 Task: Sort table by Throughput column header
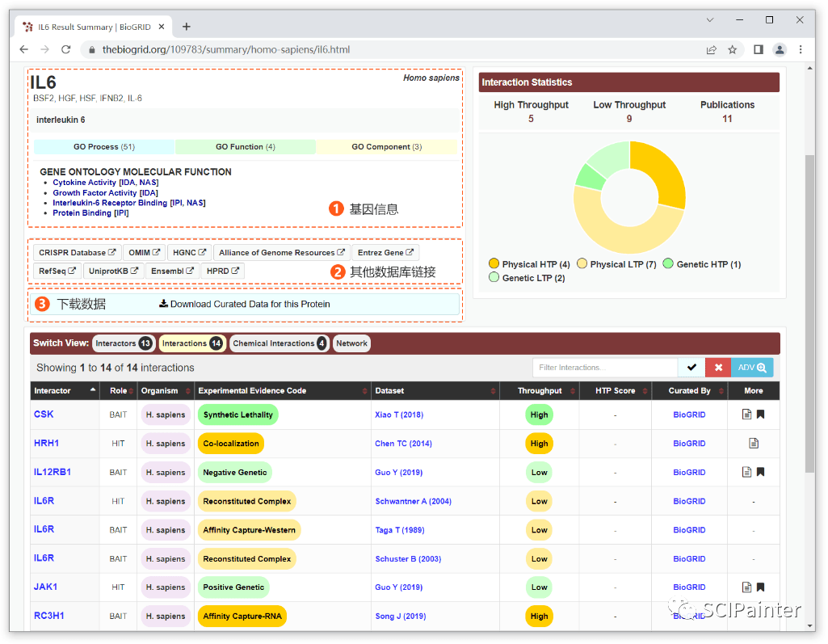539,391
